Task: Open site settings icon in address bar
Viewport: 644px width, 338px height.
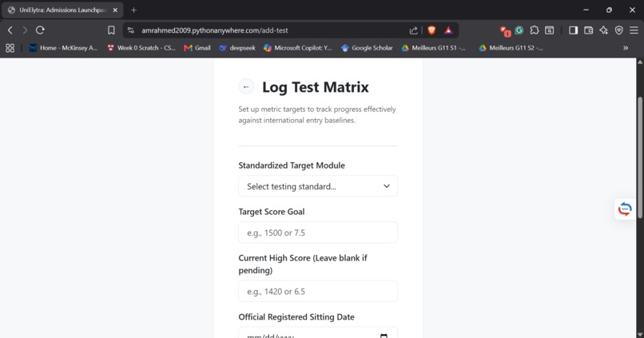Action: tap(130, 30)
